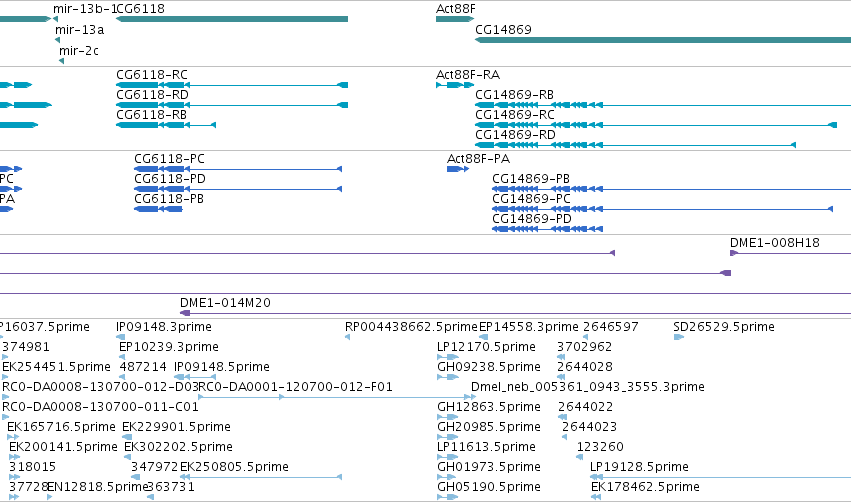Select EK200141.5prime EST

tap(15, 457)
